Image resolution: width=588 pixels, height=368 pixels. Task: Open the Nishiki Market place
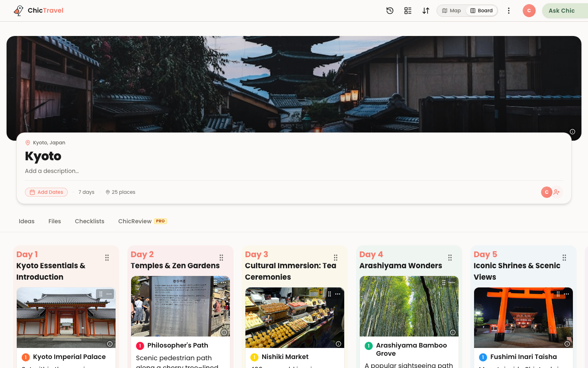285,357
